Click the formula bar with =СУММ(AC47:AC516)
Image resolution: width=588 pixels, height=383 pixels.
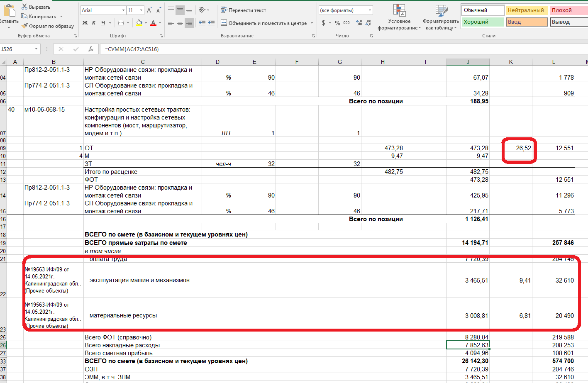pos(344,49)
